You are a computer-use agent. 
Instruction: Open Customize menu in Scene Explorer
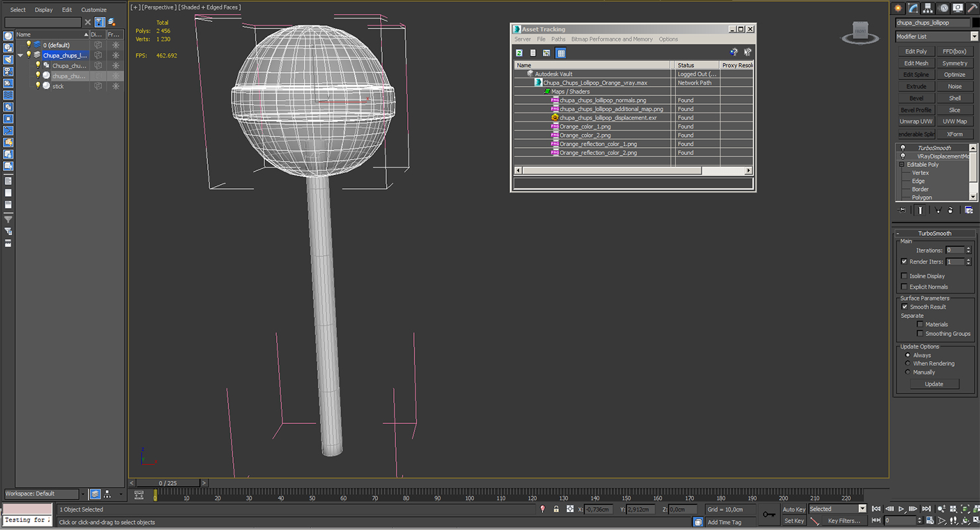(x=93, y=10)
